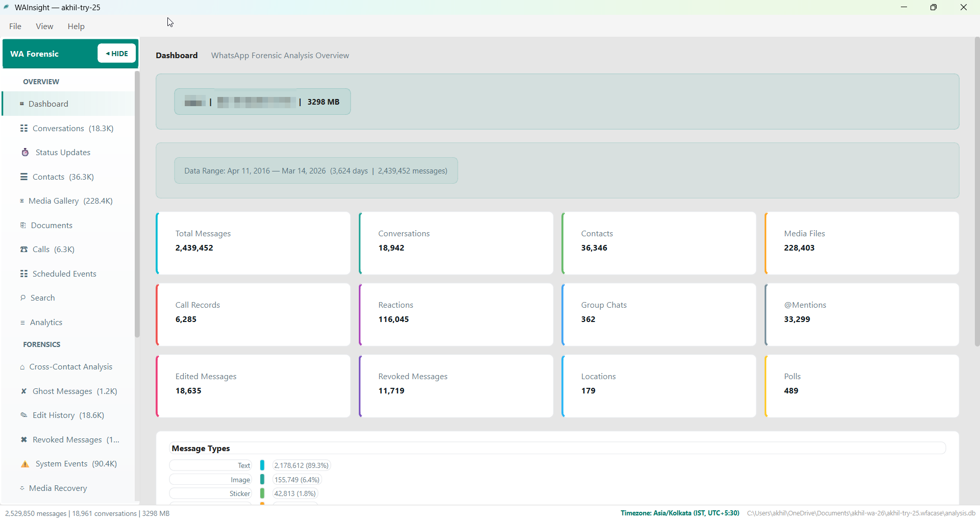Click the Conversations grid icon in sidebar

(24, 129)
